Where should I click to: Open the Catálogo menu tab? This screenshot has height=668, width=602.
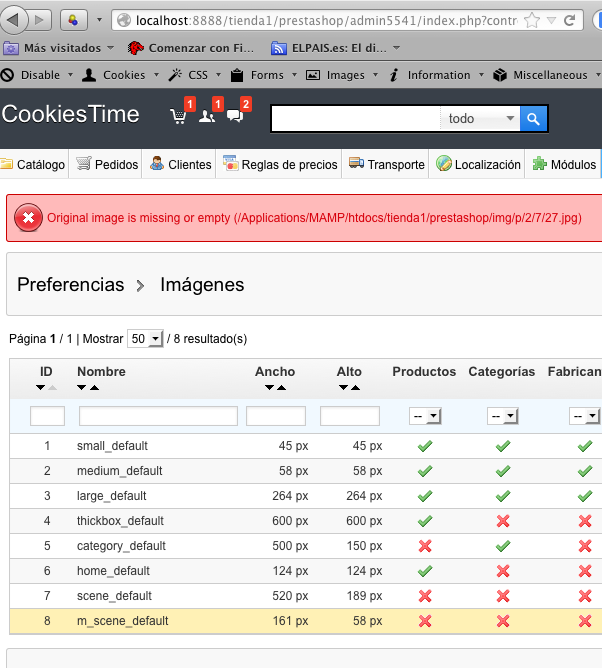33,164
